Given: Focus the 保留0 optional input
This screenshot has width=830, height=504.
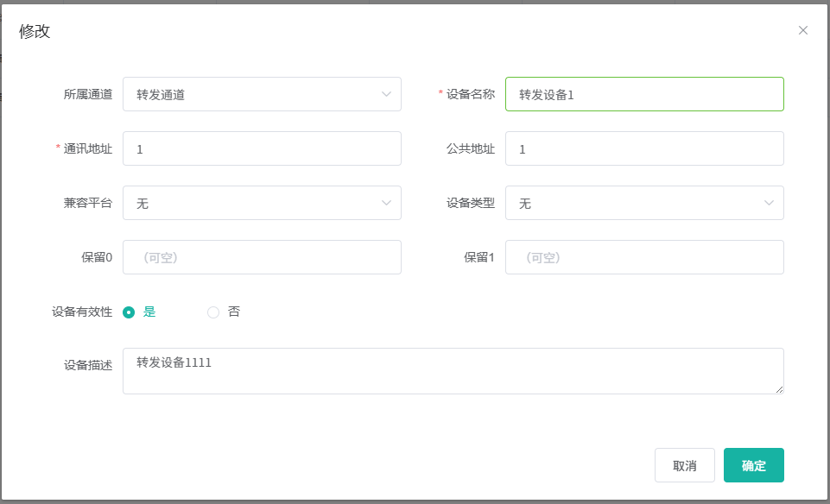Looking at the screenshot, I should pyautogui.click(x=262, y=257).
